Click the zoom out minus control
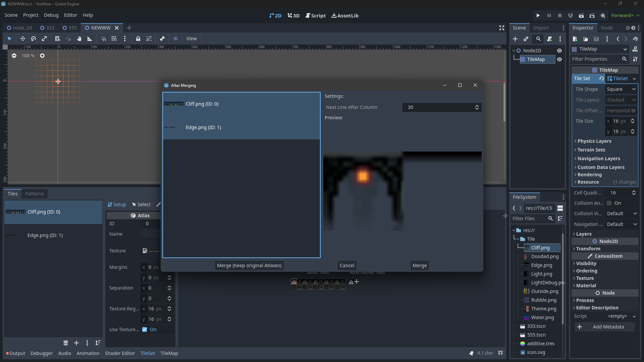644x362 pixels. (14, 56)
